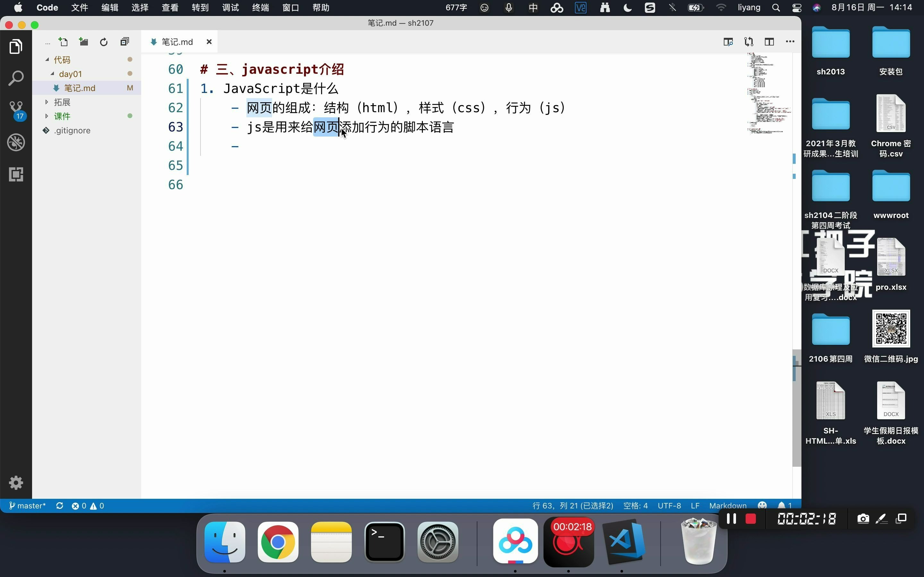This screenshot has height=577, width=924.
Task: Click the master* branch in status bar
Action: pos(28,506)
